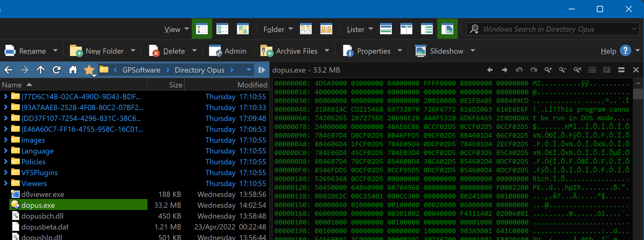
Task: Sort by the Modified column header
Action: tap(227, 85)
